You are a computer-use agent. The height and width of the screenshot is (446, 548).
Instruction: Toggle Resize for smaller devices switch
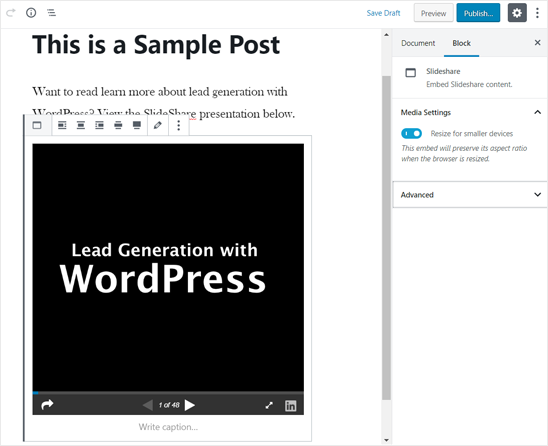pos(411,134)
